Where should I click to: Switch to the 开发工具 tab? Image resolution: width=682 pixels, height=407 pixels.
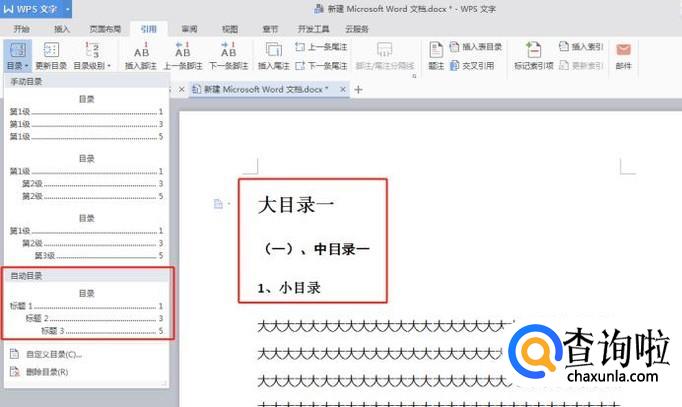click(313, 29)
